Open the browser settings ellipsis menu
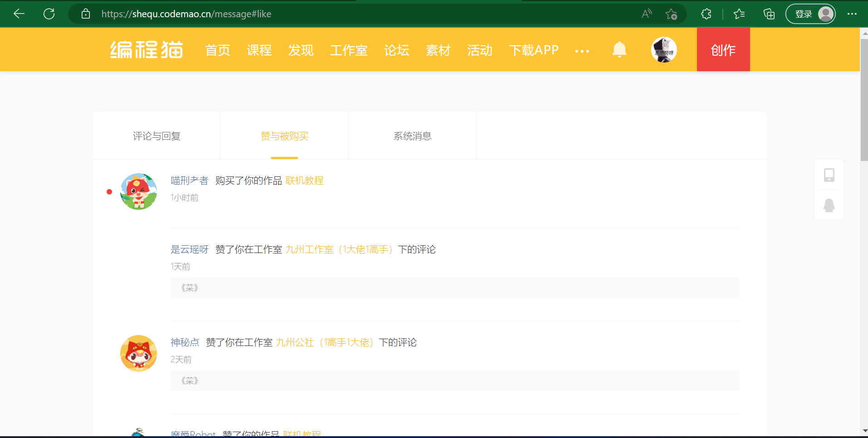Screen dimensions: 868x438 coord(852,14)
